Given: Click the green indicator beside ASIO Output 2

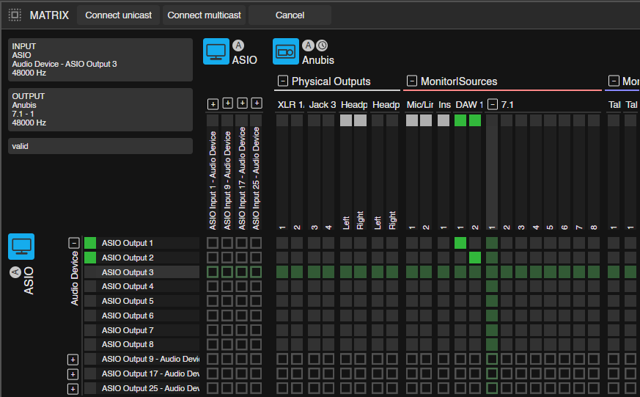Looking at the screenshot, I should [x=90, y=258].
